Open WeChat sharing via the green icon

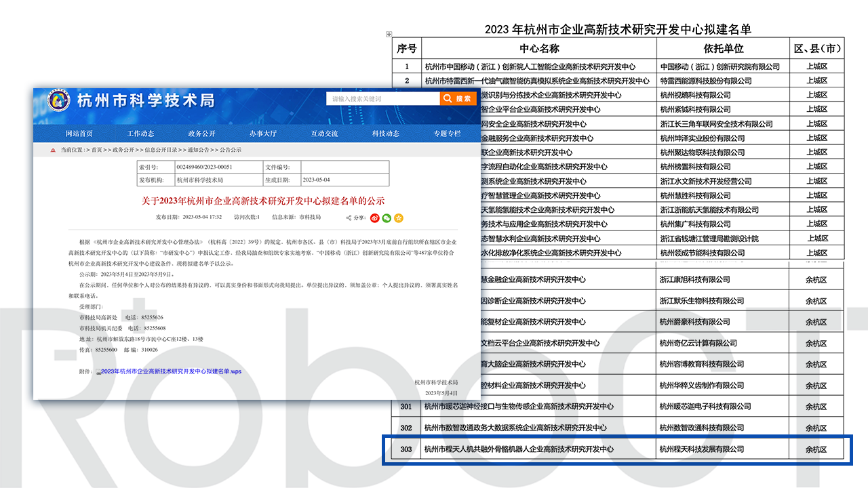pyautogui.click(x=387, y=218)
